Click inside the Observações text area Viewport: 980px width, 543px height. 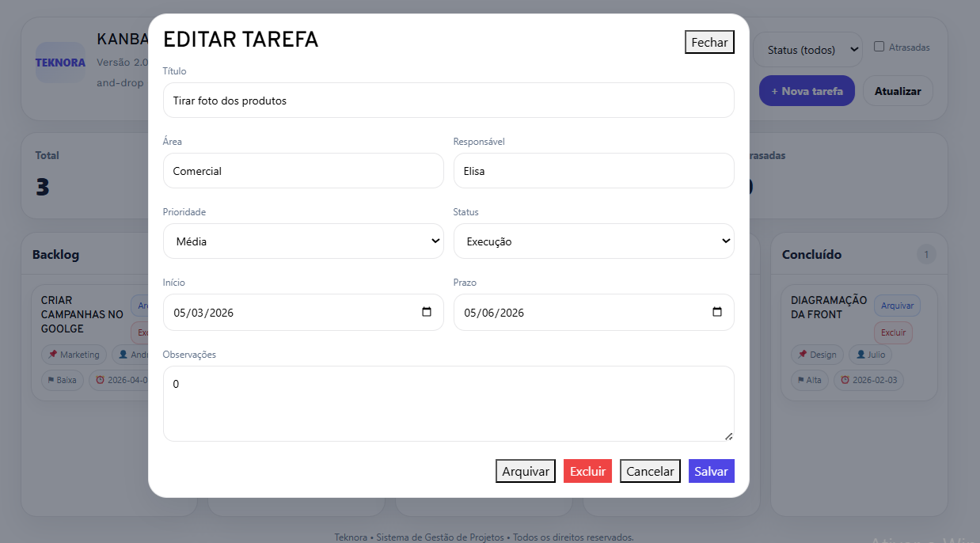447,402
